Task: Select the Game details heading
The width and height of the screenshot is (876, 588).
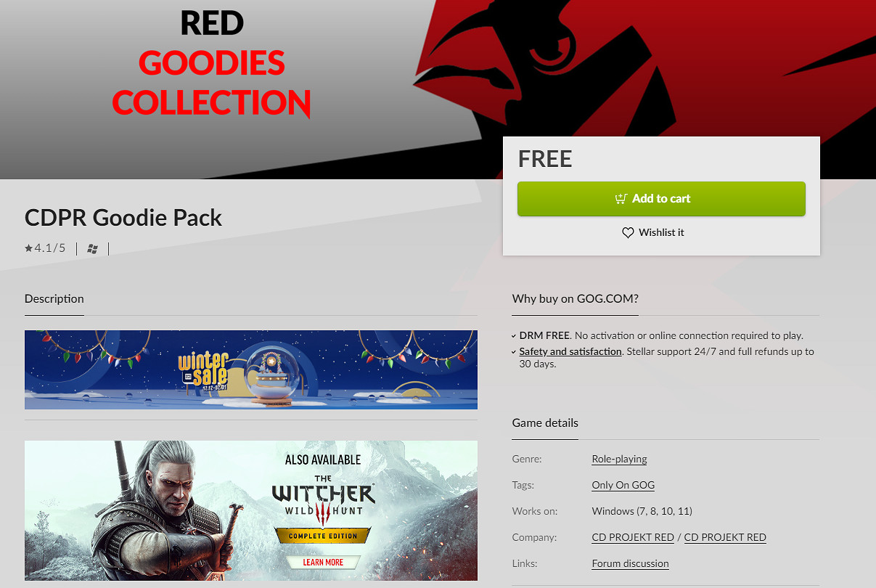Action: 545,422
